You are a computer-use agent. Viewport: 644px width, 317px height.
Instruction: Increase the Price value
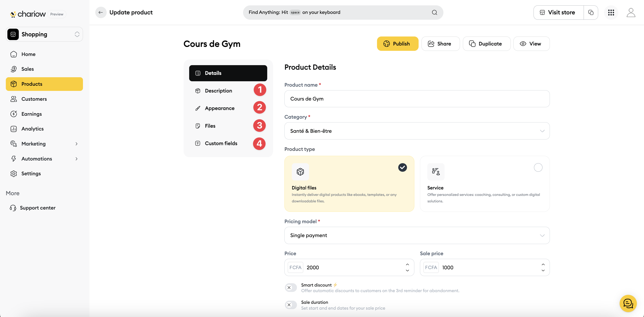pos(407,264)
